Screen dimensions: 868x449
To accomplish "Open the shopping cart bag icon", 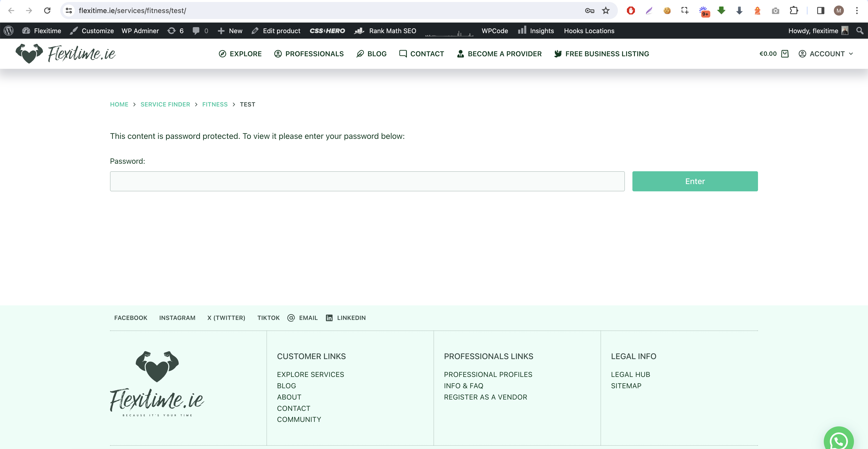I will click(785, 53).
